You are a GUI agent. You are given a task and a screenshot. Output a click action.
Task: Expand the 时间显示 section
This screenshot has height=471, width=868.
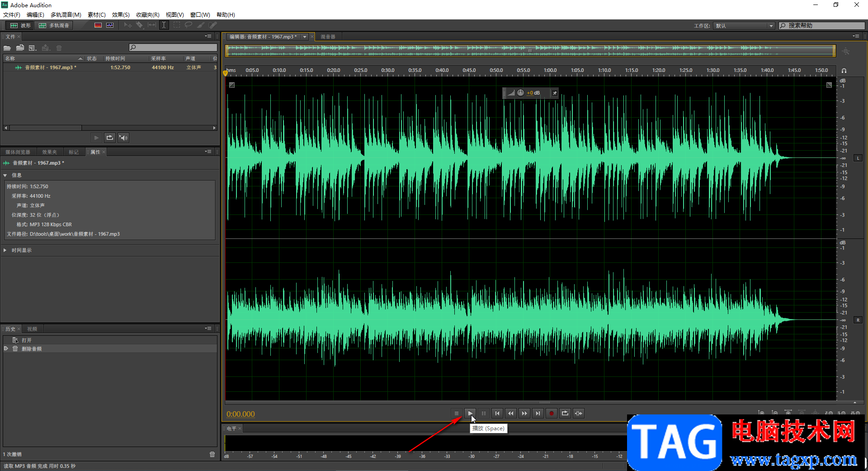point(5,250)
